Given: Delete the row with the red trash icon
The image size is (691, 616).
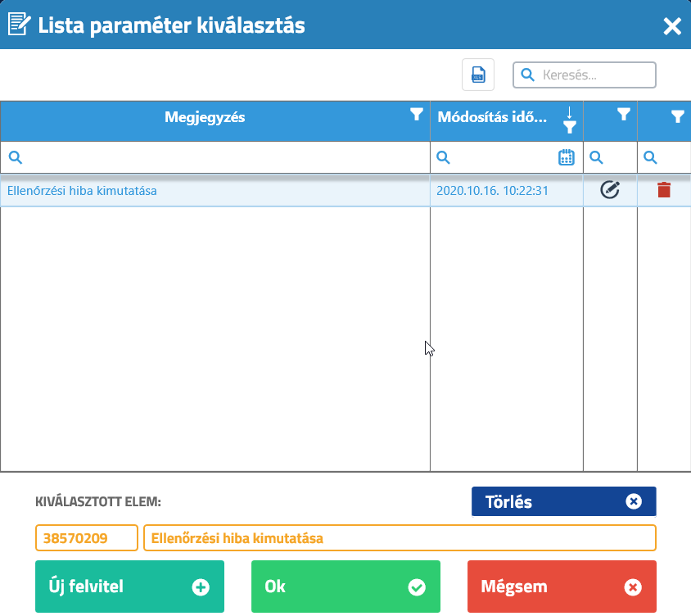Looking at the screenshot, I should pos(664,189).
